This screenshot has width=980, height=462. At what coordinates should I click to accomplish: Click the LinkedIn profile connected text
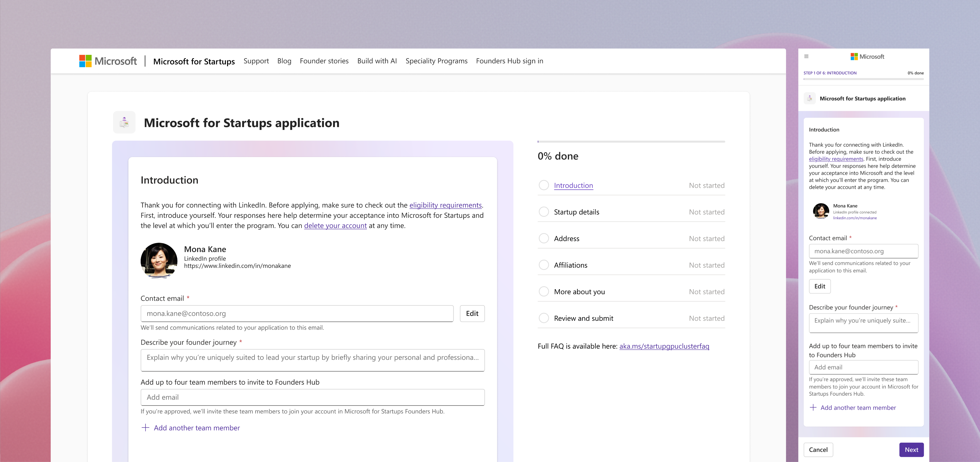854,212
